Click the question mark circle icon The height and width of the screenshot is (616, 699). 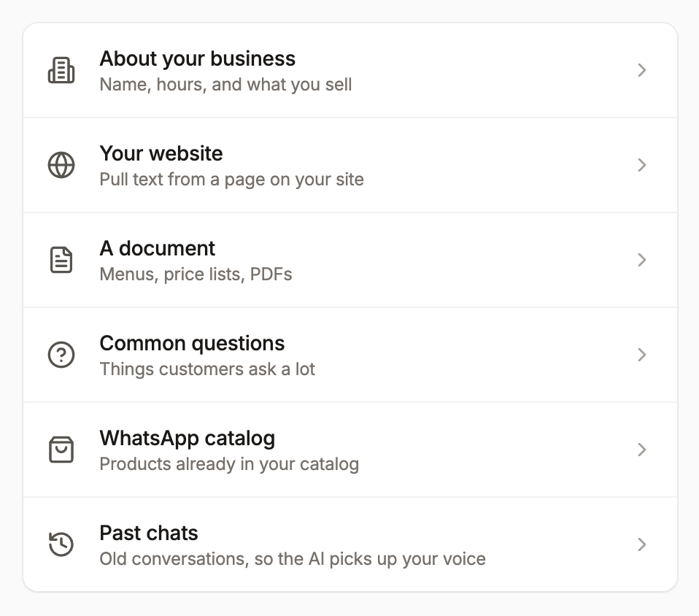[62, 355]
